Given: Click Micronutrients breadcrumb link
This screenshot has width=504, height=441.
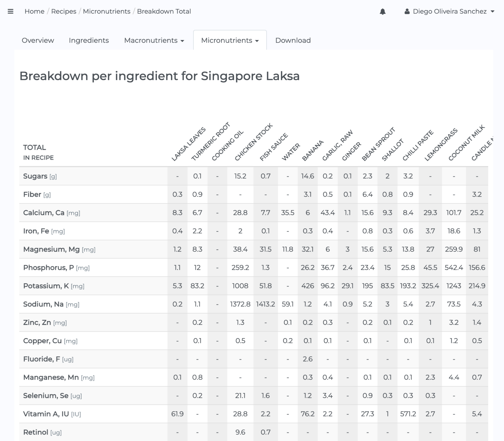Looking at the screenshot, I should 107,11.
